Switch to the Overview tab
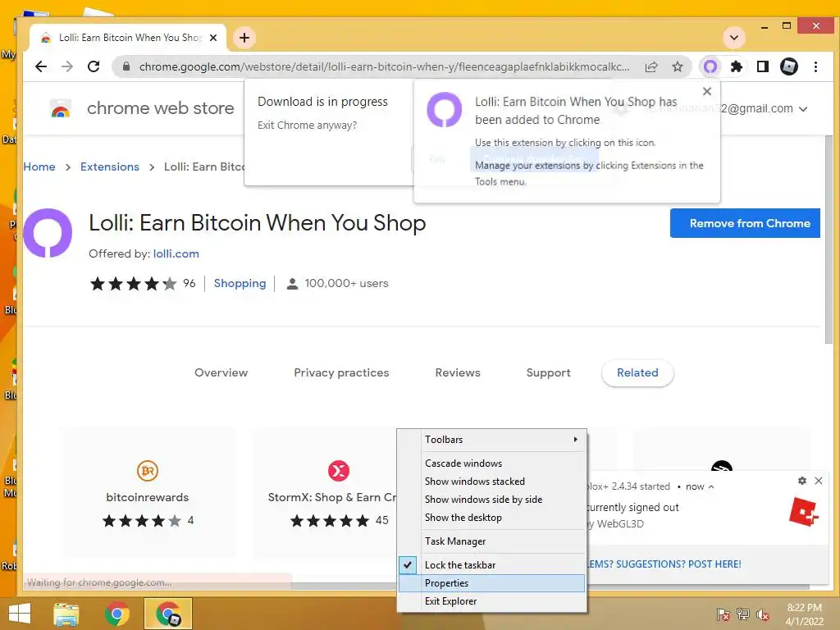This screenshot has height=630, width=840. click(221, 372)
